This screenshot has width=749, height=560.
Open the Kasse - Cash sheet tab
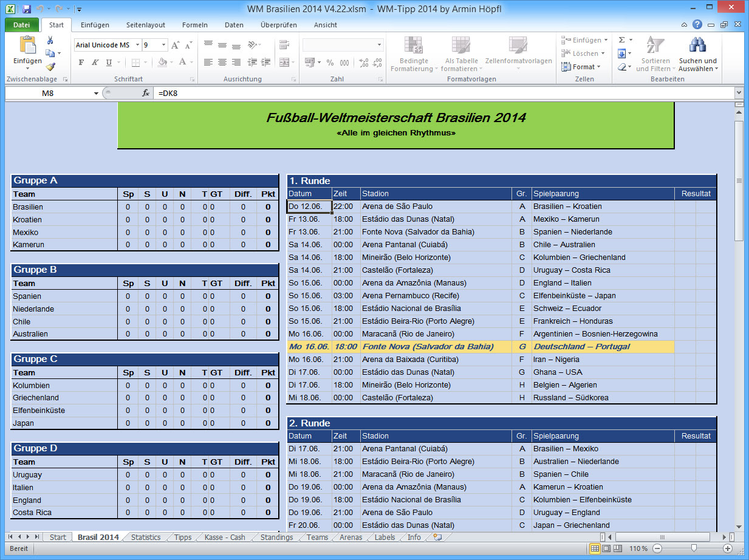point(225,537)
